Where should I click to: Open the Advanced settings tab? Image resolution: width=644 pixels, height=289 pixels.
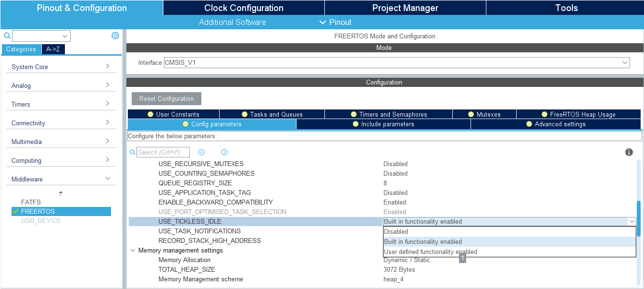tap(556, 124)
